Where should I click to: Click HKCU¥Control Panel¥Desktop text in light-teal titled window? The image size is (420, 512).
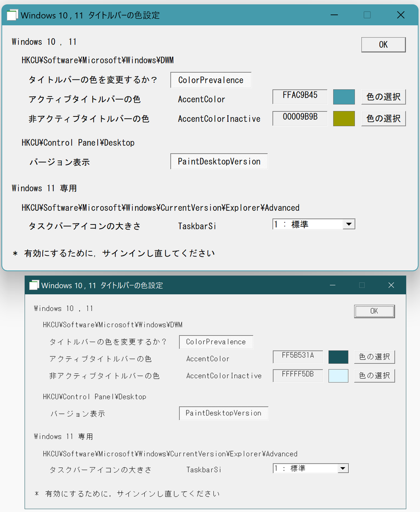[x=78, y=143]
